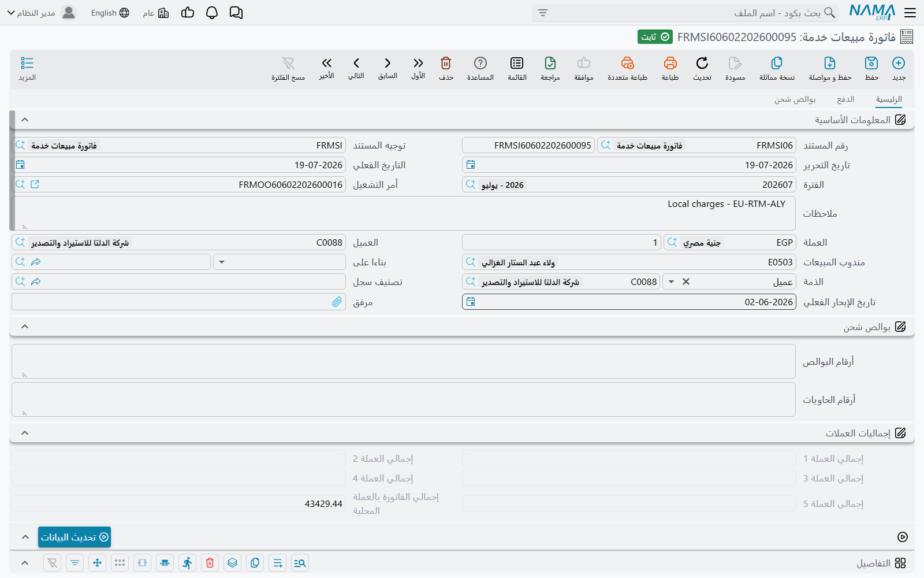The image size is (924, 578).
Task: Click search-in-details icon in details toolbar
Action: coord(300,563)
